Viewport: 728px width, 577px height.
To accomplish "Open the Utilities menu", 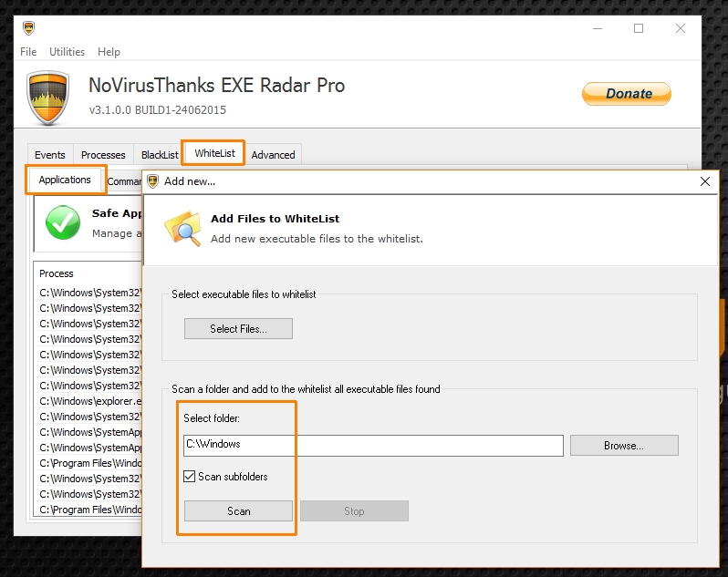I will [67, 51].
